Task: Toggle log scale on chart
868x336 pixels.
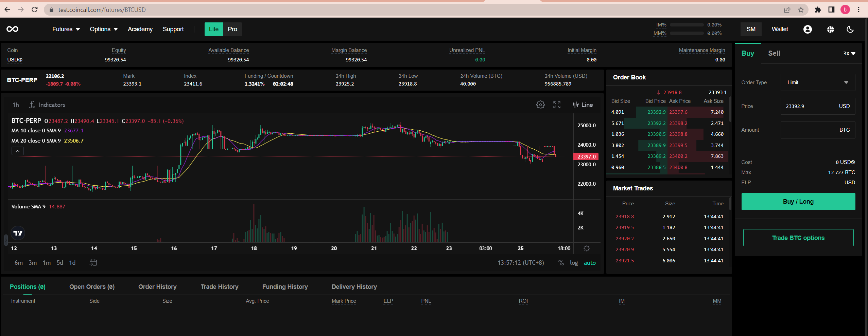Action: click(574, 263)
